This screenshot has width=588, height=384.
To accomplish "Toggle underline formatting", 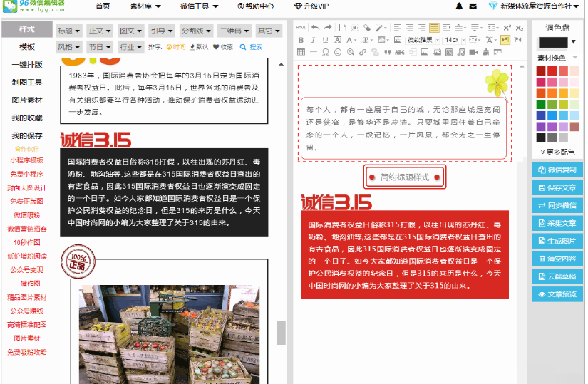I will click(x=325, y=40).
